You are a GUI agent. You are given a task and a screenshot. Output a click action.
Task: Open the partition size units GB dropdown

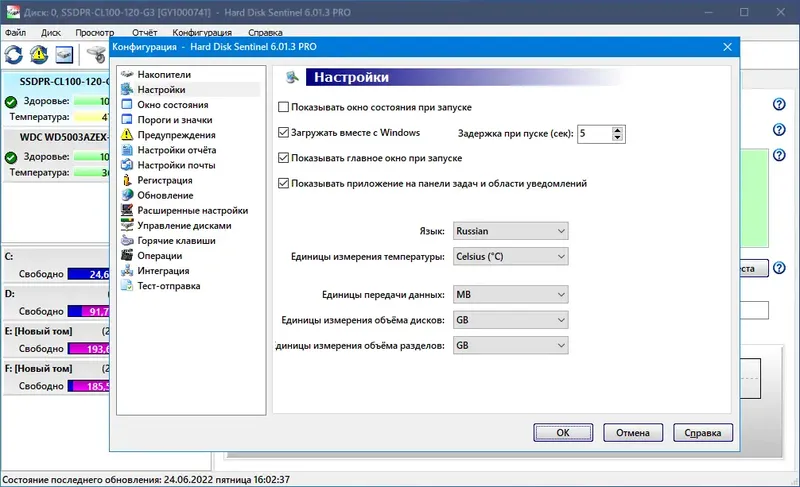click(x=511, y=345)
